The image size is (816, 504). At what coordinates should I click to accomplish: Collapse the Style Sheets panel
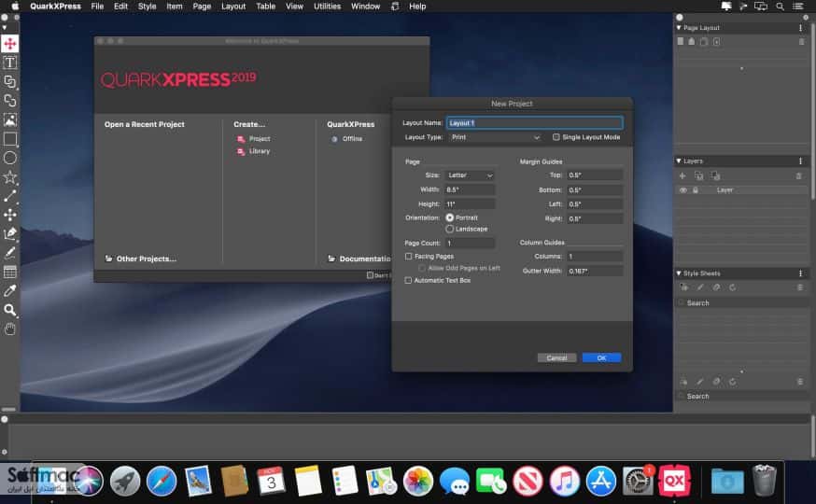point(679,273)
